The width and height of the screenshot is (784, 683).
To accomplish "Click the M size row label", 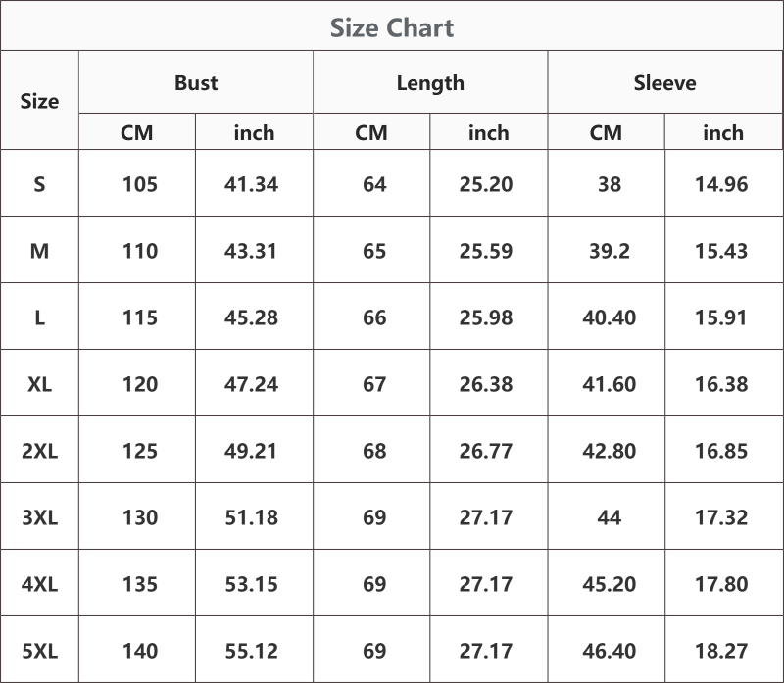I will (39, 251).
